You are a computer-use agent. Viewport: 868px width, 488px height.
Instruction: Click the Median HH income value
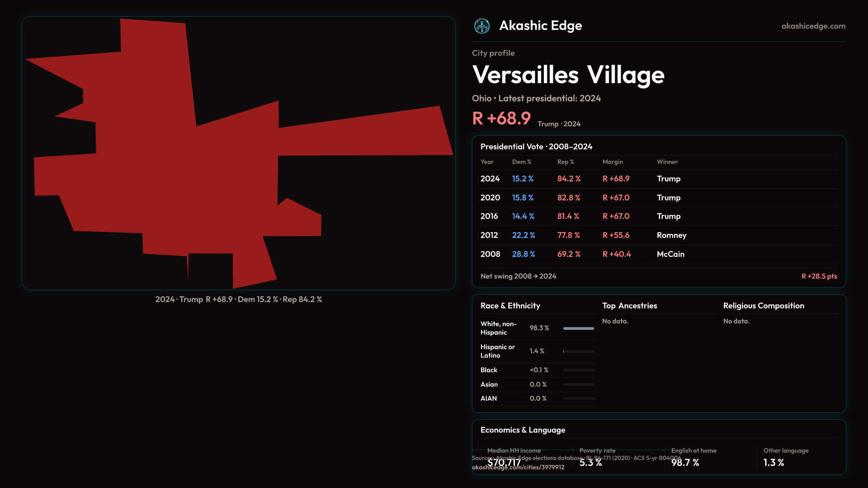click(504, 462)
